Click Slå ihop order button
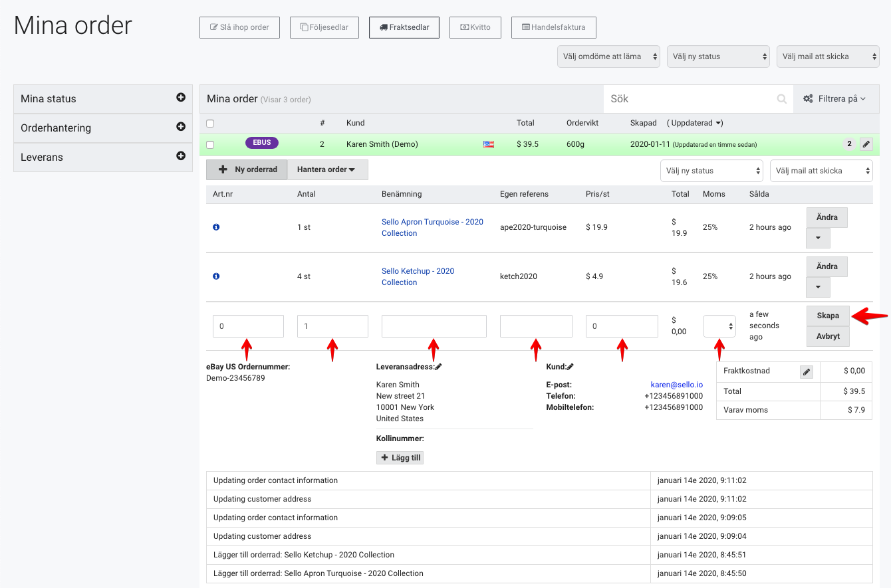 tap(239, 27)
